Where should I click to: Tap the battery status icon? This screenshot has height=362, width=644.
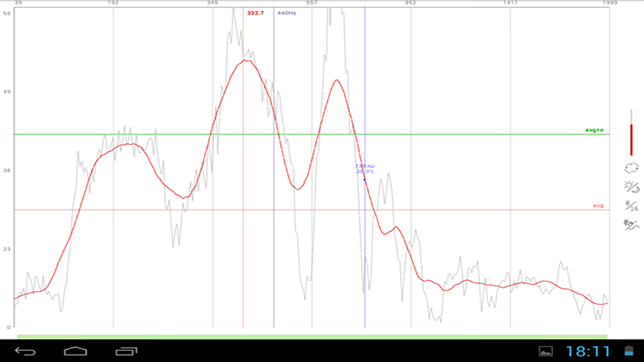tap(628, 351)
